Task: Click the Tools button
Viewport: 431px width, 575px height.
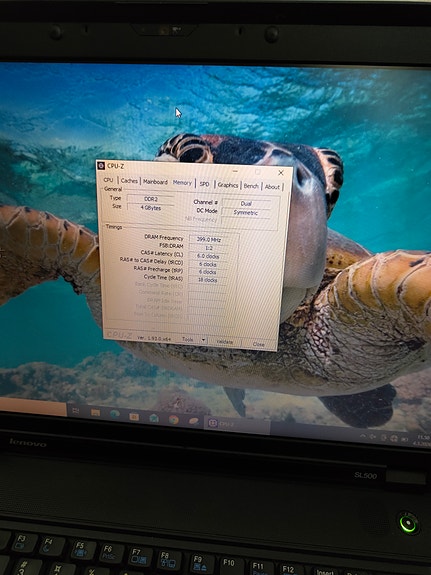Action: click(187, 340)
